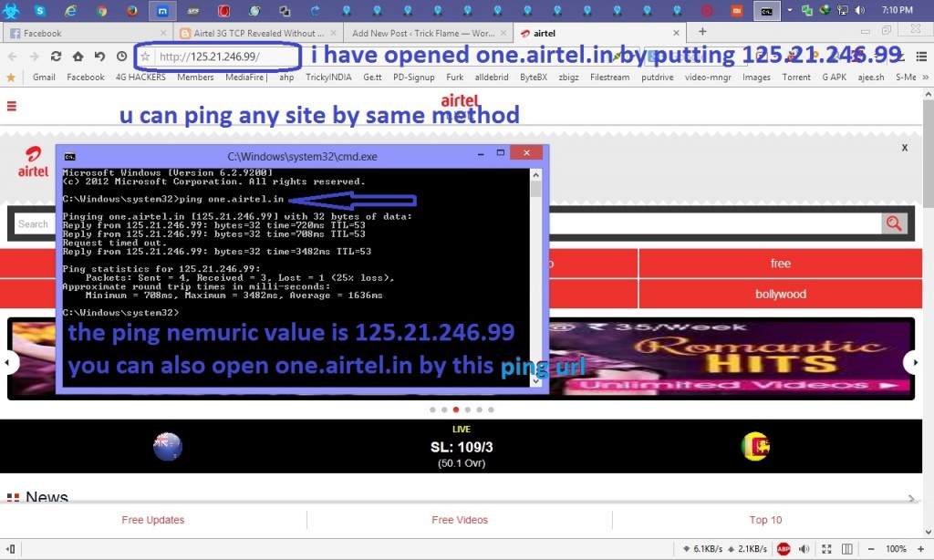Open the MediaFire bookmark
Image resolution: width=934 pixels, height=560 pixels.
pyautogui.click(x=245, y=78)
